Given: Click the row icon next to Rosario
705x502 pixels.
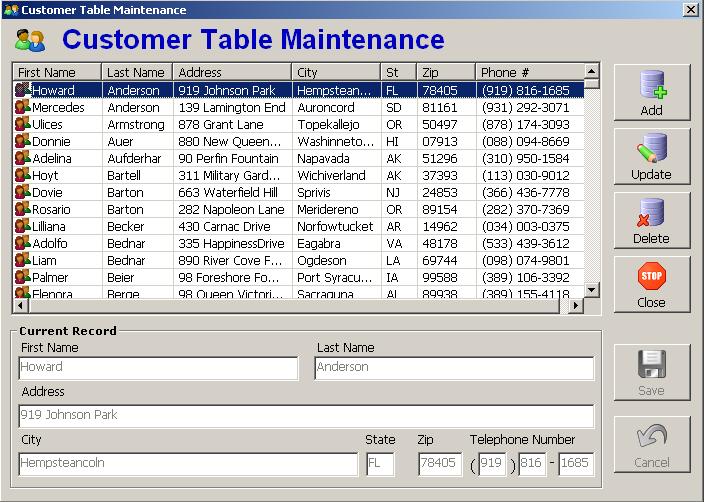Looking at the screenshot, I should [22, 209].
